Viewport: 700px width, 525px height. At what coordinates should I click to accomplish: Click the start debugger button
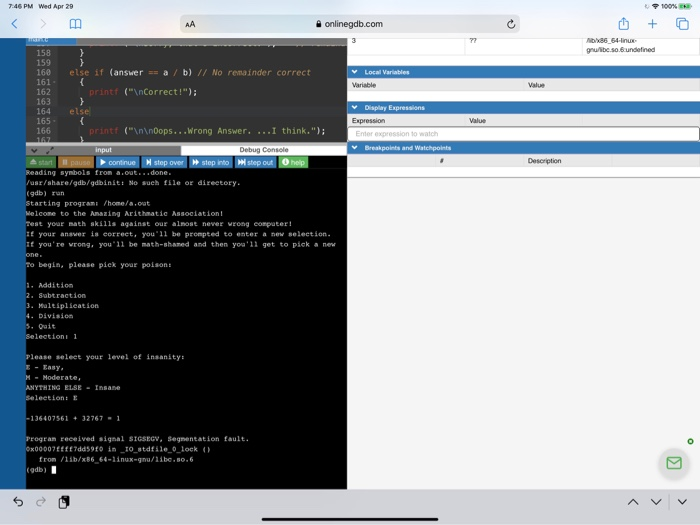42,162
